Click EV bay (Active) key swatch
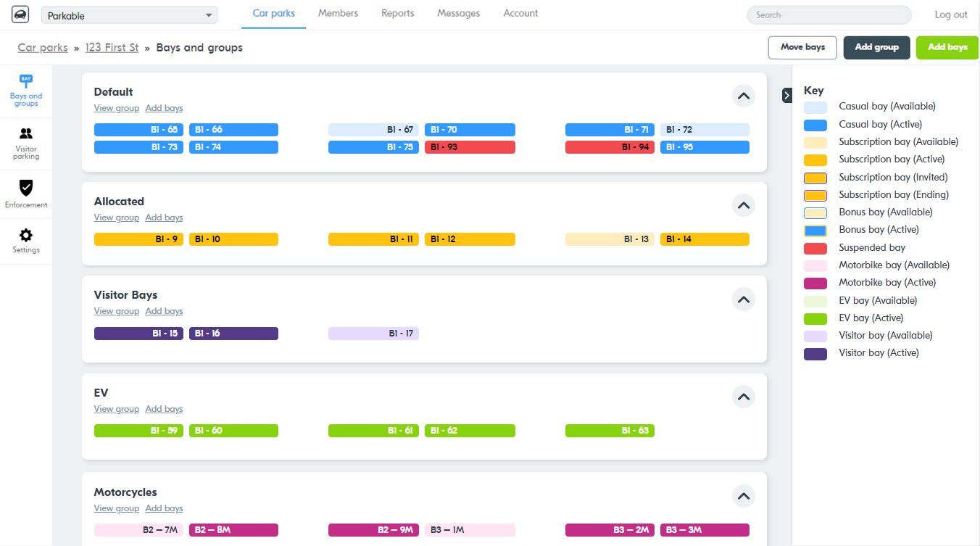Image resolution: width=980 pixels, height=546 pixels. click(x=815, y=319)
